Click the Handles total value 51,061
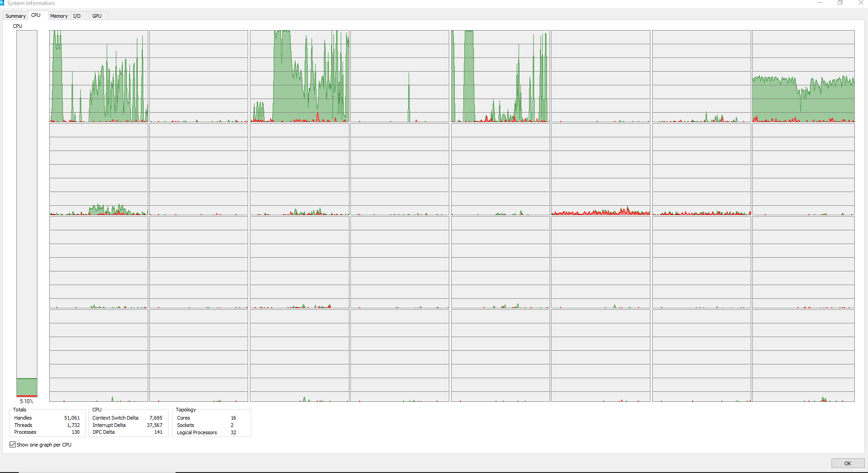The image size is (868, 473). 72,418
